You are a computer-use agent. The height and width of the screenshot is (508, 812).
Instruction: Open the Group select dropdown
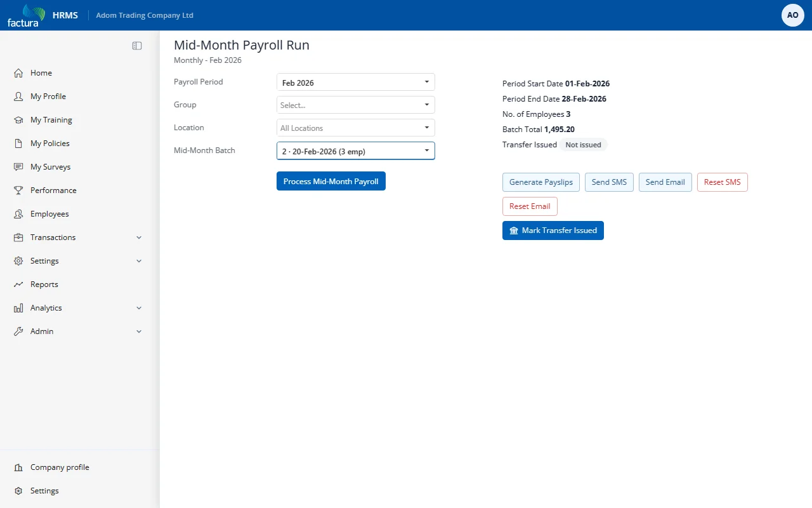pos(356,105)
